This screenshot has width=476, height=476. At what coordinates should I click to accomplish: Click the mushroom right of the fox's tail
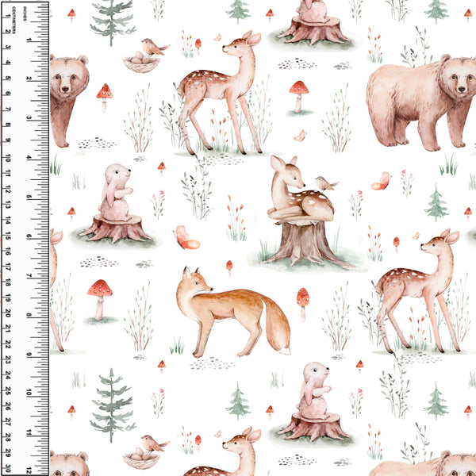pyautogui.click(x=303, y=301)
